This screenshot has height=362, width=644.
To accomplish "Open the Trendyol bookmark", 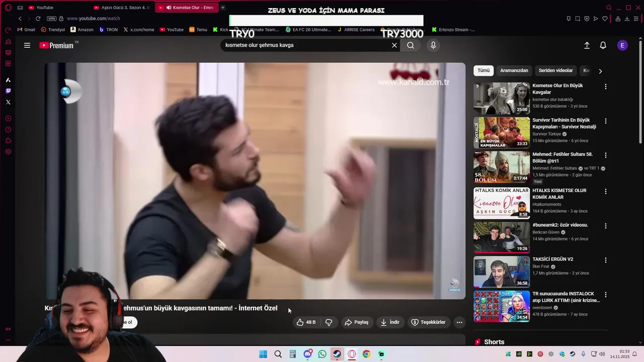I will click(x=53, y=30).
